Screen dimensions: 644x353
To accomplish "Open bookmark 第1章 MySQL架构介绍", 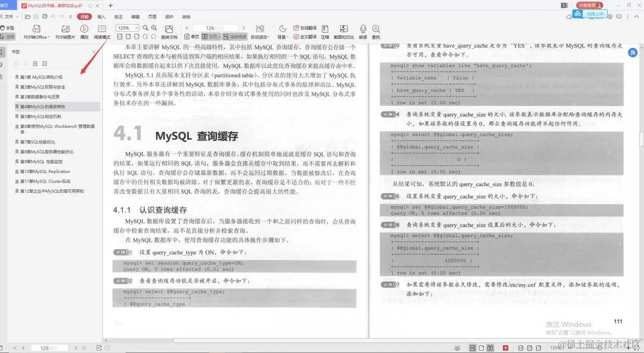I will pos(41,77).
